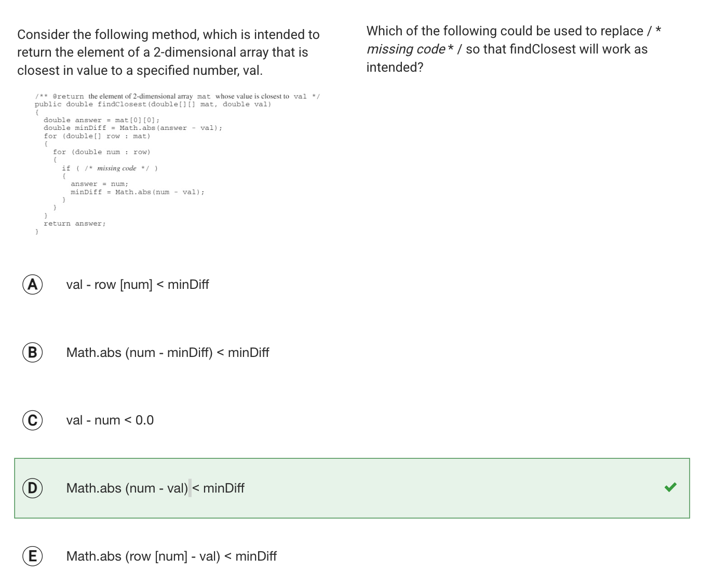Screen dimensions: 728x584
Task: Click the highlighted correct answer box
Action: click(x=352, y=488)
